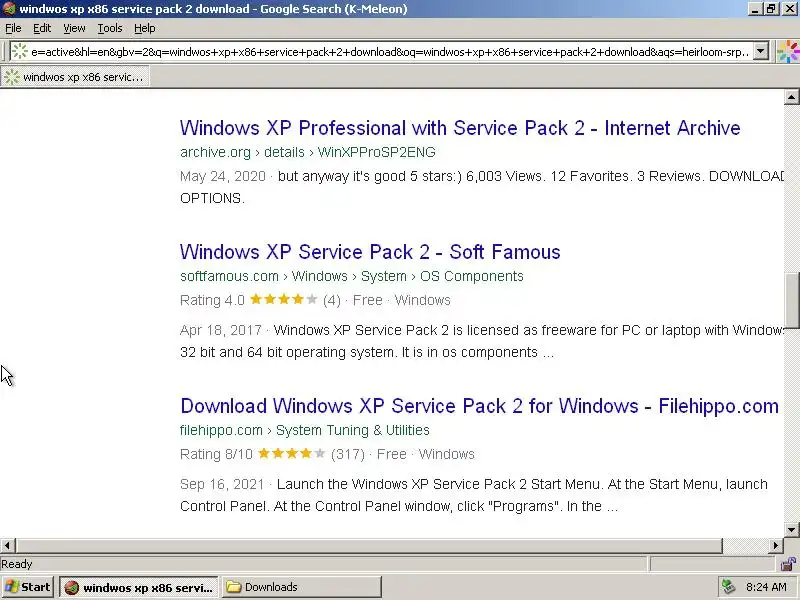Click the security lock icon in status bar
The width and height of the screenshot is (800, 600).
[789, 564]
